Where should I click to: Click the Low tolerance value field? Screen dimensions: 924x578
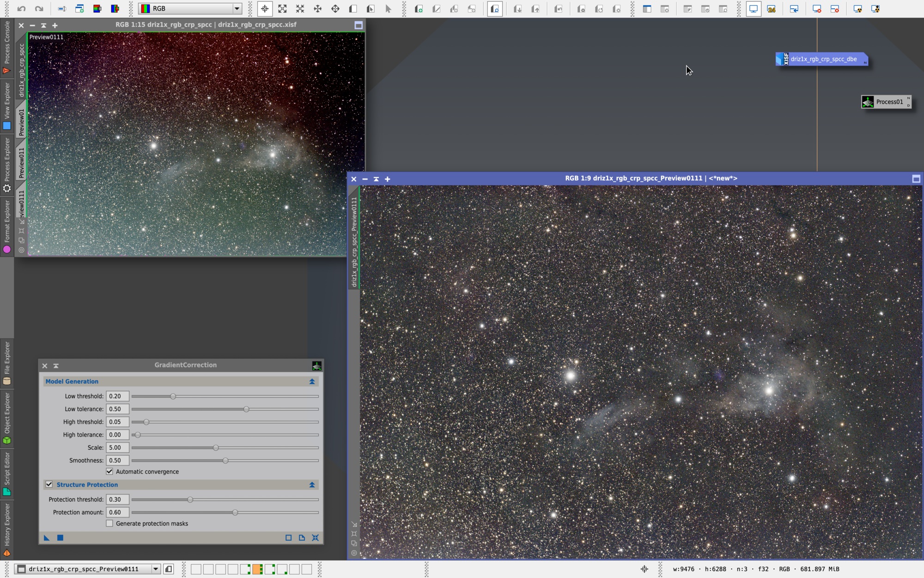[117, 409]
